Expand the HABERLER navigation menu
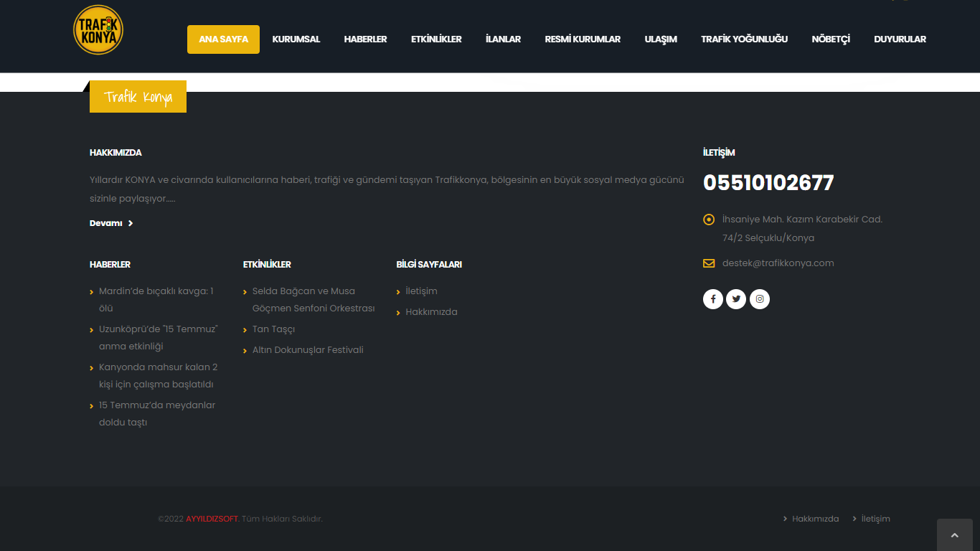 click(x=365, y=39)
